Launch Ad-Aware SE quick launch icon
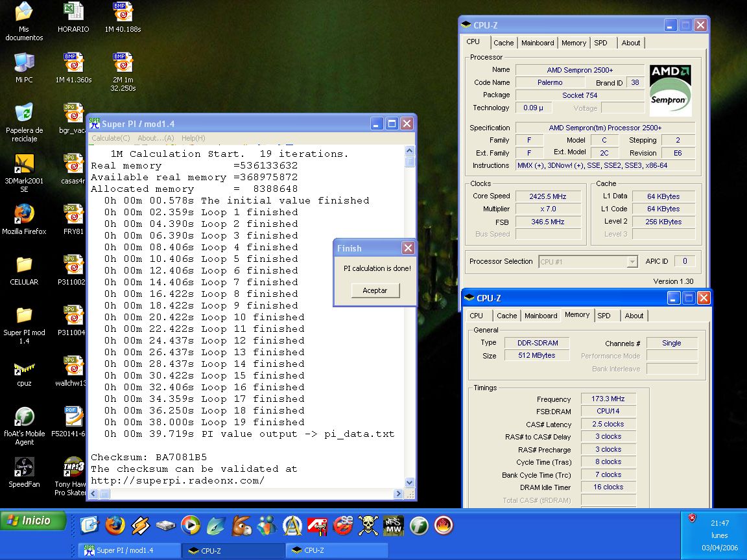747x560 pixels. tap(342, 526)
